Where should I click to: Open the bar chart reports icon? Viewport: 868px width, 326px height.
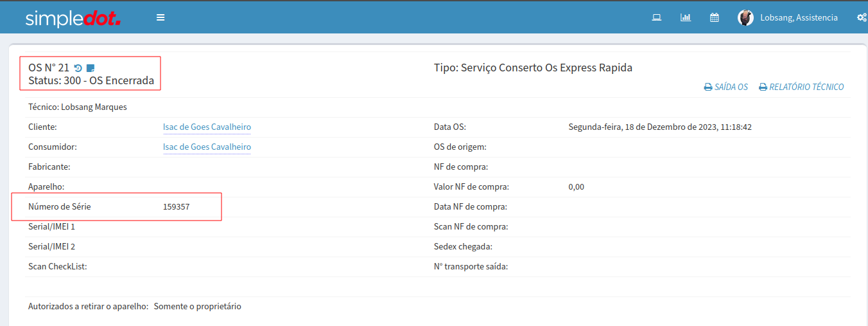pos(685,17)
